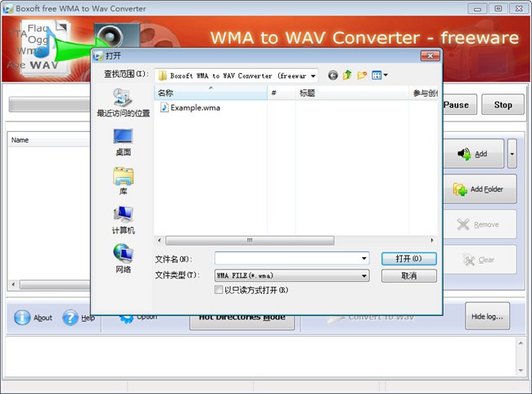Enable open as read-only checkbox

point(219,290)
